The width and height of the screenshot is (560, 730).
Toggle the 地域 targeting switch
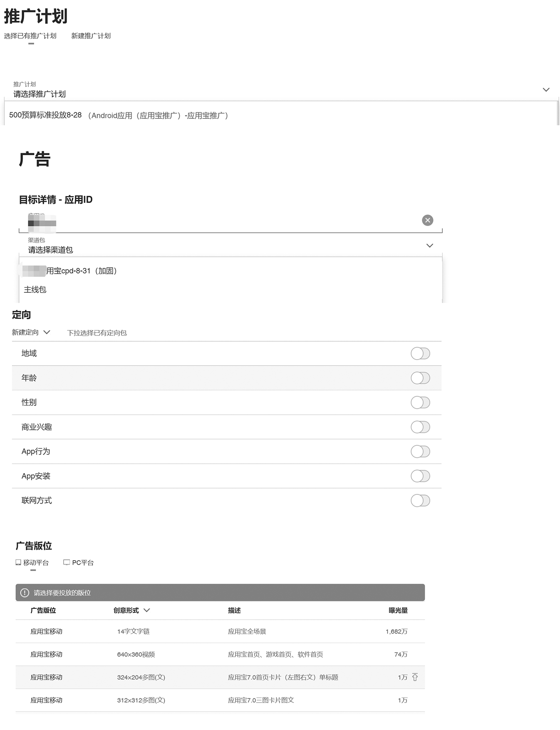click(x=420, y=353)
